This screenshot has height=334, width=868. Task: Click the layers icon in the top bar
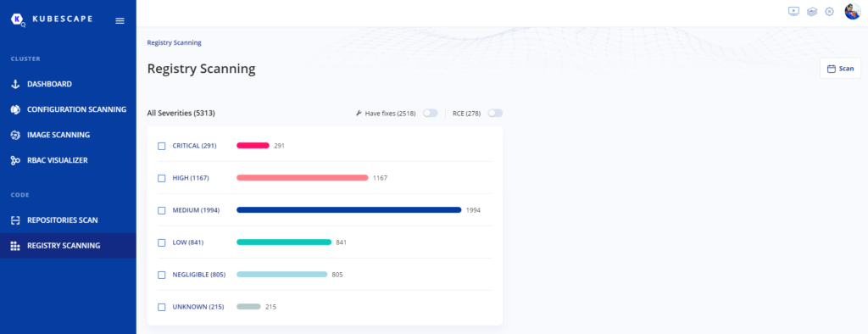[x=811, y=12]
